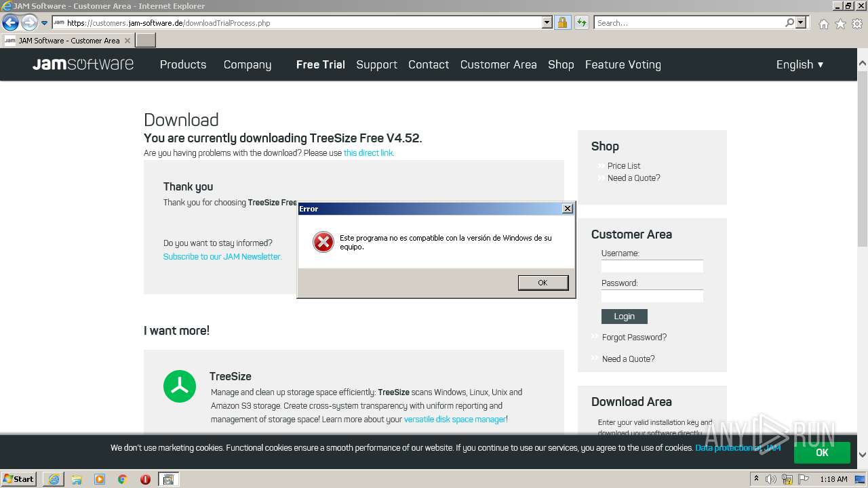Open the search provider dropdown arrow
This screenshot has height=488, width=868.
801,22
